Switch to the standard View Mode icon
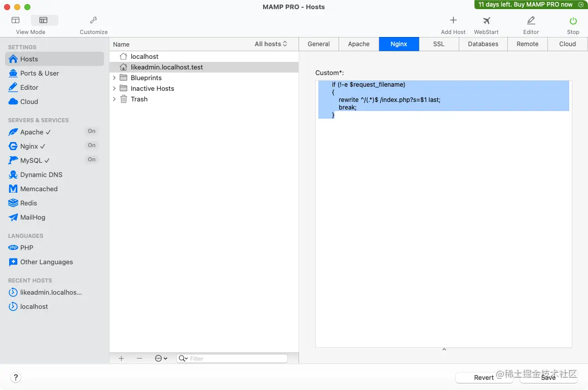The width and height of the screenshot is (588, 390). [15, 20]
